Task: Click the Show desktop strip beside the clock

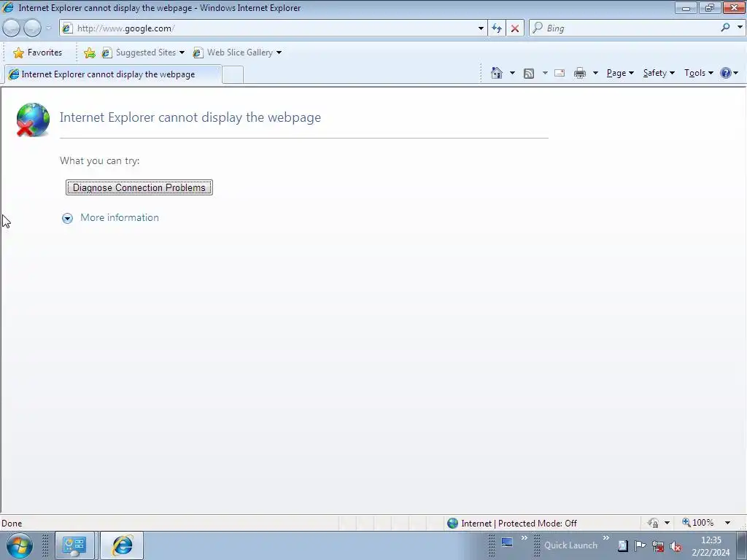Action: pos(741,545)
